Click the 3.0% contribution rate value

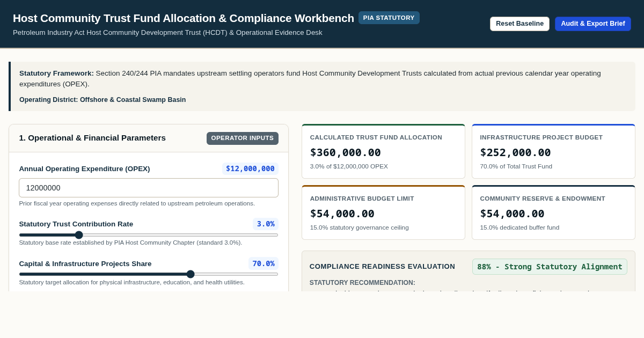(x=266, y=224)
